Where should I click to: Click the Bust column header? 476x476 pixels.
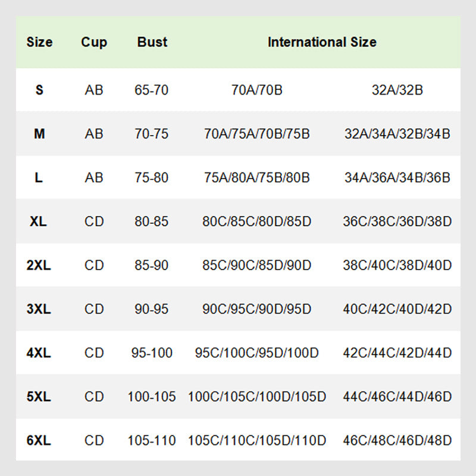[x=152, y=42]
